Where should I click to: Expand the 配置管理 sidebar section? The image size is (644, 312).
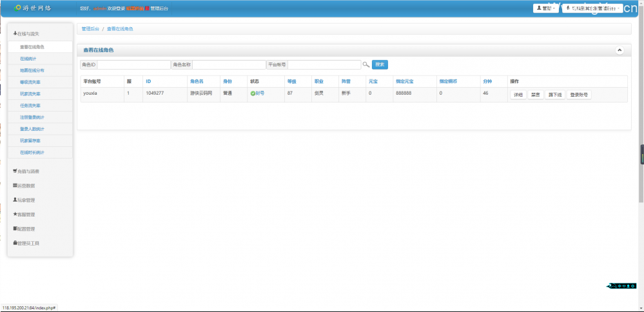point(24,229)
